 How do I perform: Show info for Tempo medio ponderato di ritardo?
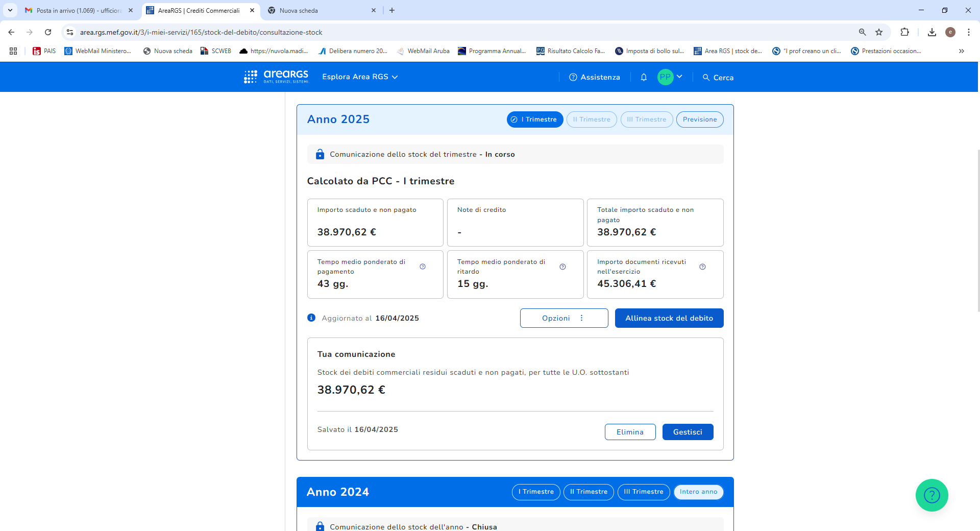tap(562, 267)
